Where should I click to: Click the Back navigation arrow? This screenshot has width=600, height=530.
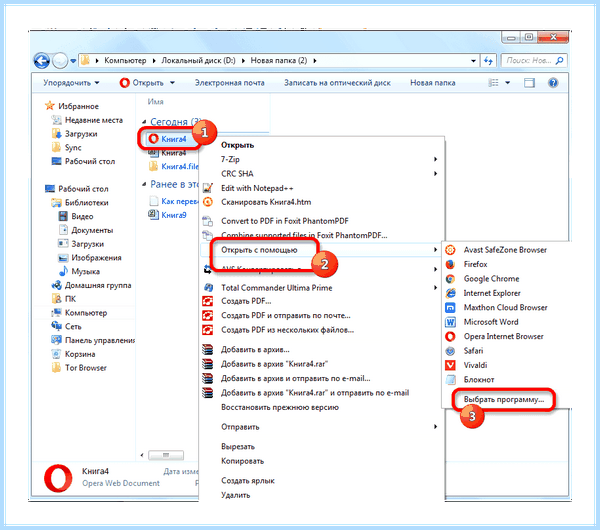(x=42, y=60)
